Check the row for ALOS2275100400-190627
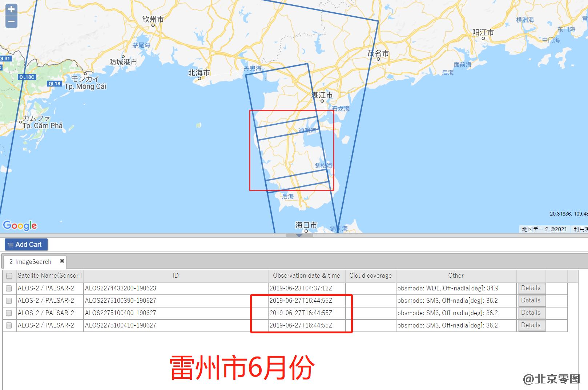 [9, 313]
